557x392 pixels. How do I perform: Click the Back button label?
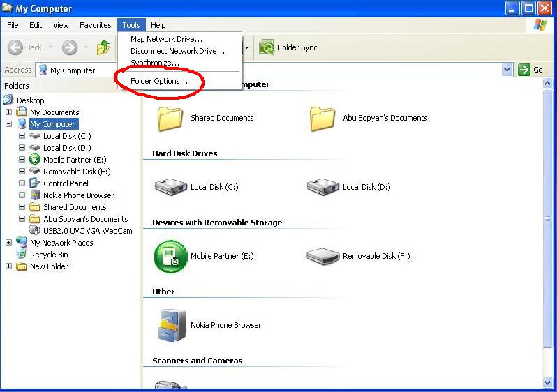34,47
